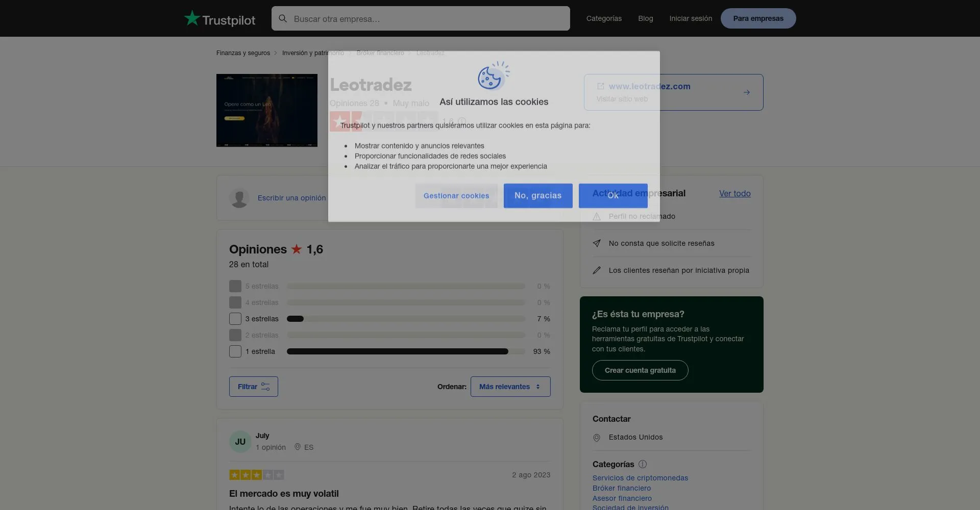Click the anonymous user avatar icon
Screen dimensions: 980x510
click(x=239, y=198)
